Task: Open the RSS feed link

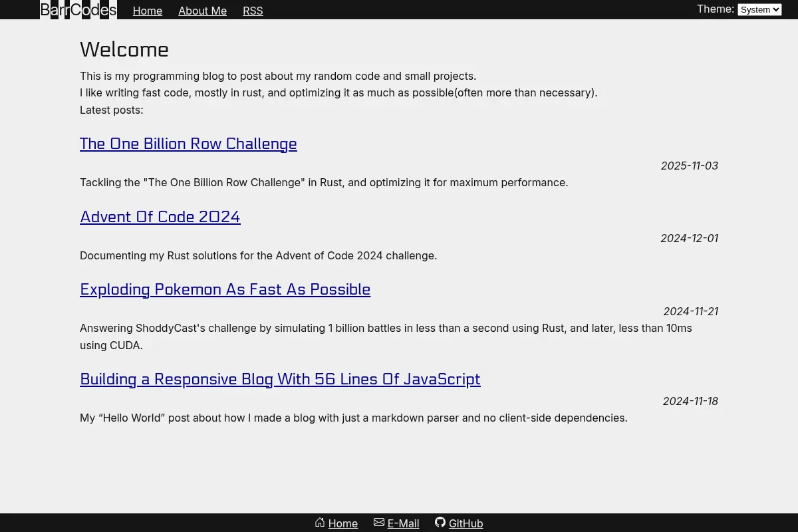Action: click(253, 11)
